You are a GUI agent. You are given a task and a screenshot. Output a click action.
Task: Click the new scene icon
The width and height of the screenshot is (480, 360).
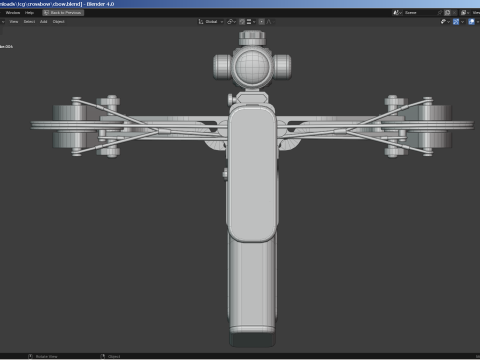coord(447,13)
